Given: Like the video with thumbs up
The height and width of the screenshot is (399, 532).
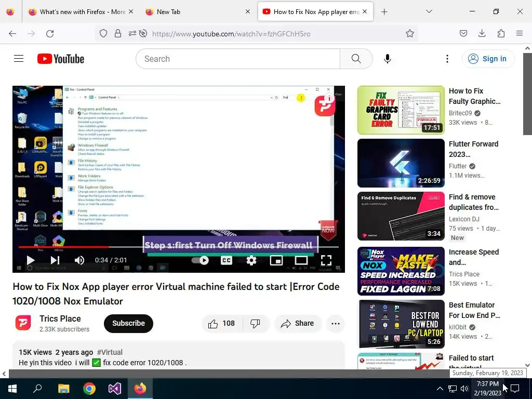Looking at the screenshot, I should point(221,323).
